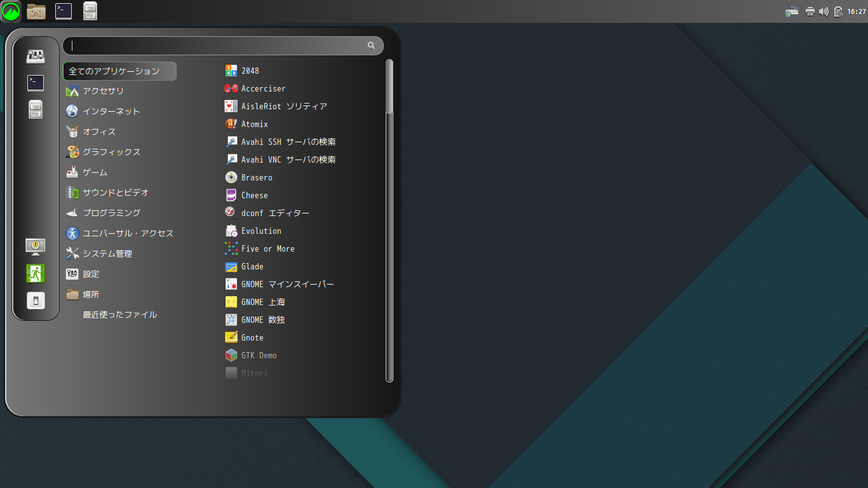Click the volume speaker tray icon
868x488 pixels.
pyautogui.click(x=824, y=11)
